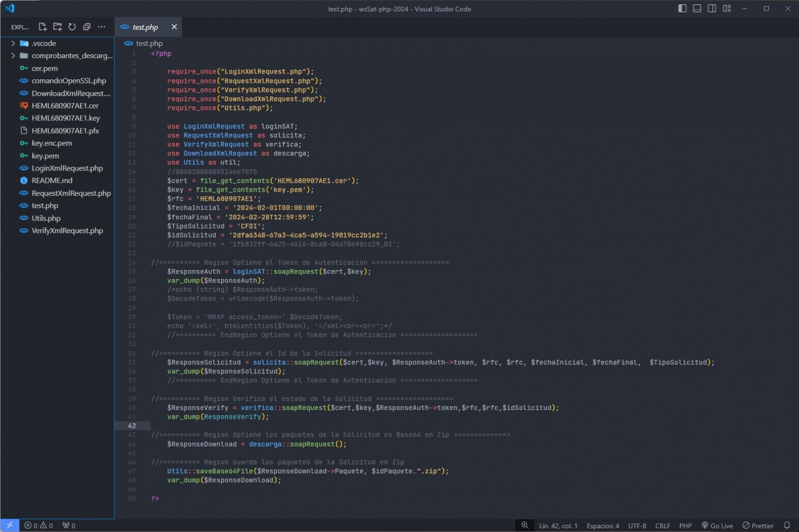Click the opening <?php tag
799x532 pixels.
(161, 54)
